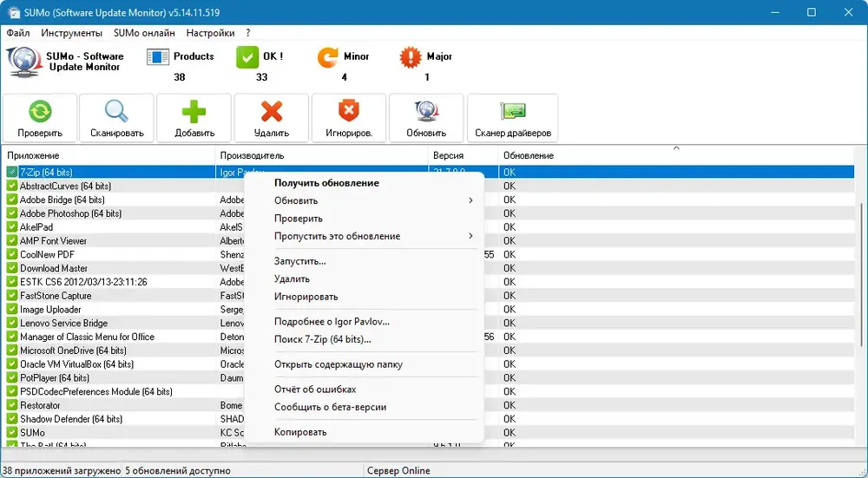Select Получить обновление in context menu

[x=326, y=182]
